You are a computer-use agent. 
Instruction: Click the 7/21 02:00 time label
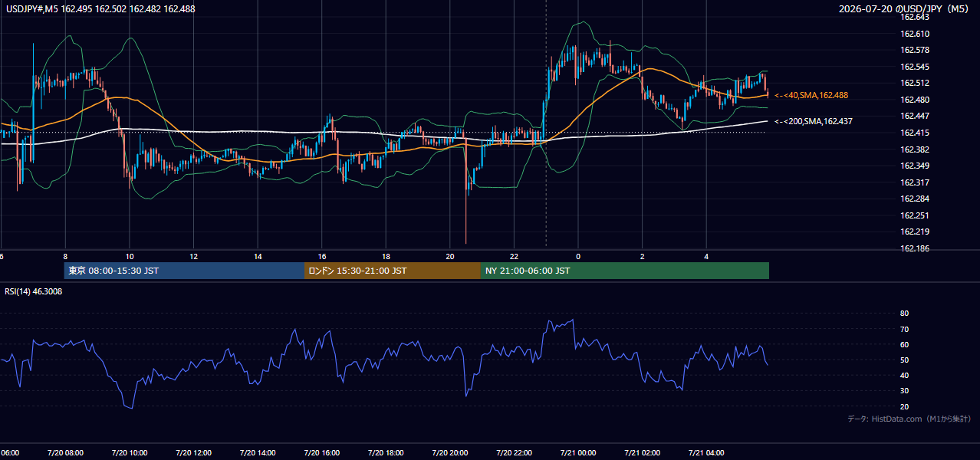pos(642,453)
